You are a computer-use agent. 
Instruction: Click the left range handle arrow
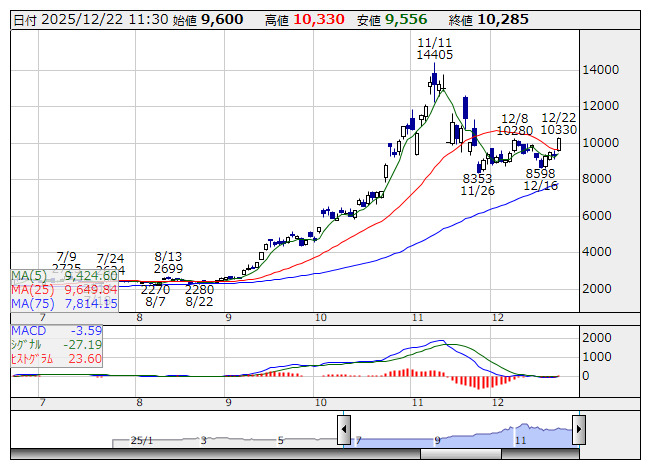point(344,432)
